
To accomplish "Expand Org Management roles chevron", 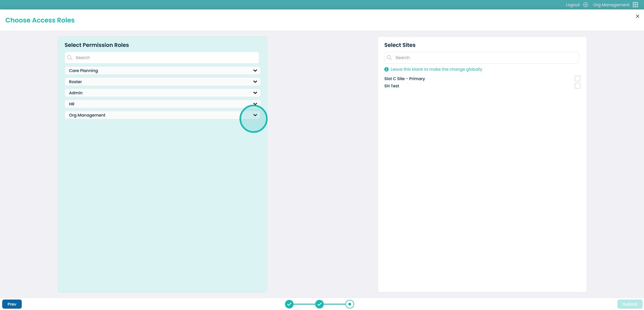I will [255, 115].
